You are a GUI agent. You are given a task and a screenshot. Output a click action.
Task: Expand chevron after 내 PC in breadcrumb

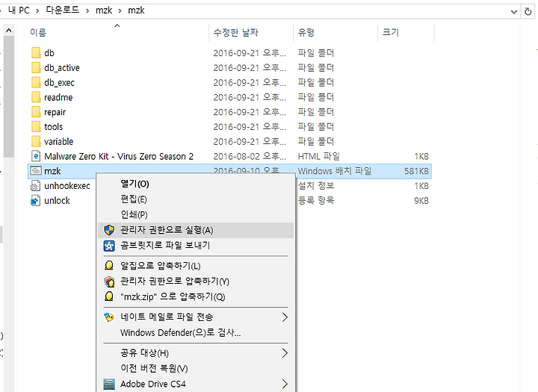[37, 11]
